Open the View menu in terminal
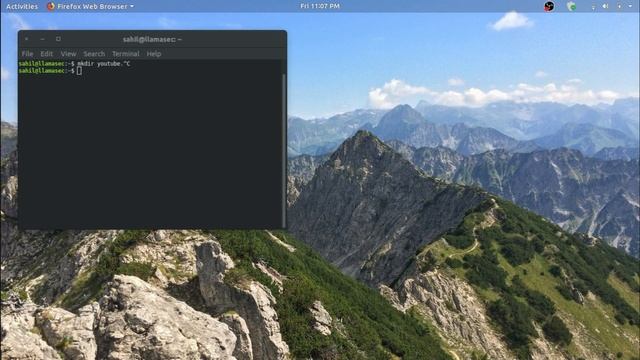Viewport: 640px width, 360px height. click(x=68, y=53)
